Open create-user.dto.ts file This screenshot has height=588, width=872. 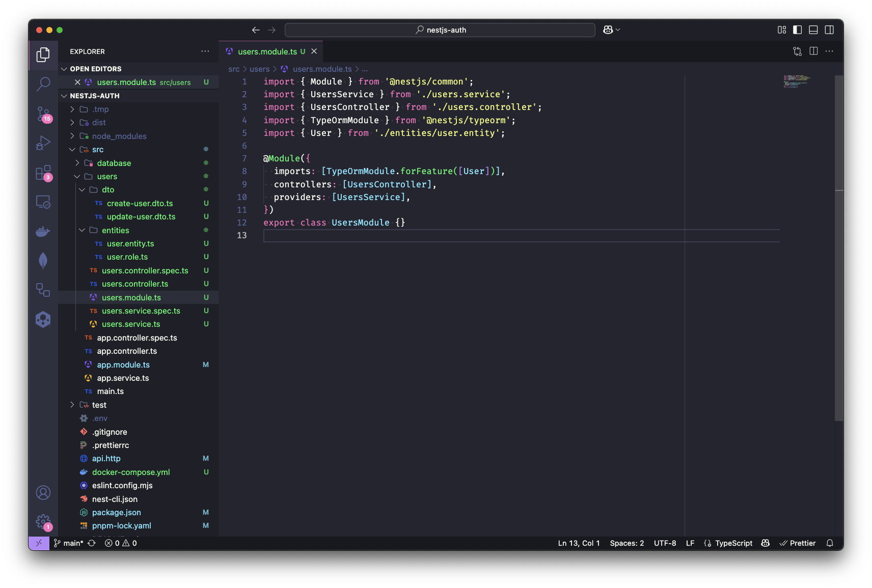tap(140, 203)
